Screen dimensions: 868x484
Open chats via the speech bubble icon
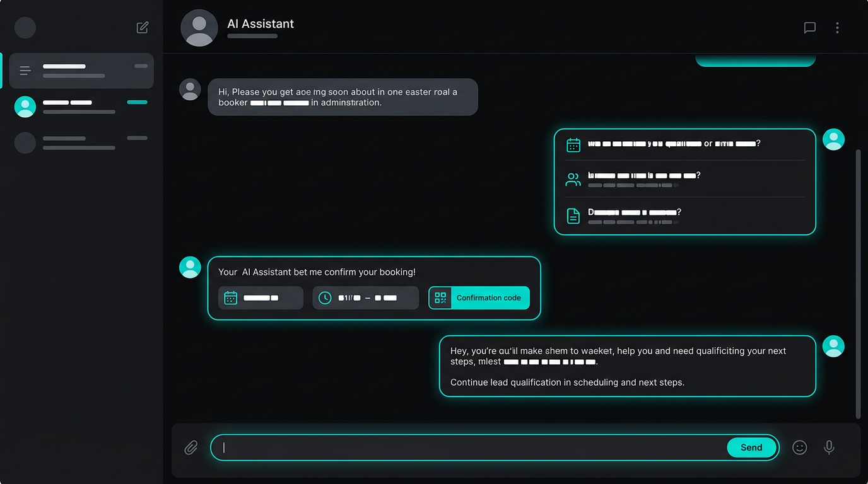tap(809, 28)
